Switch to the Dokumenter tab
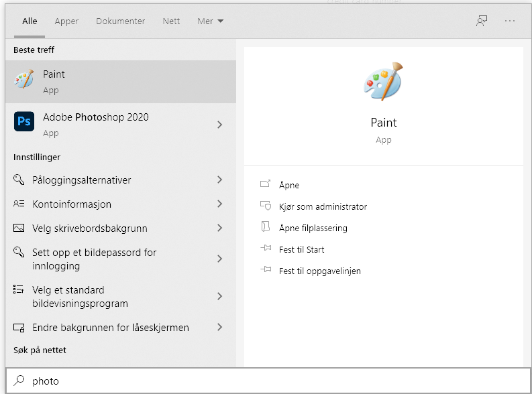The width and height of the screenshot is (532, 394). coord(121,21)
